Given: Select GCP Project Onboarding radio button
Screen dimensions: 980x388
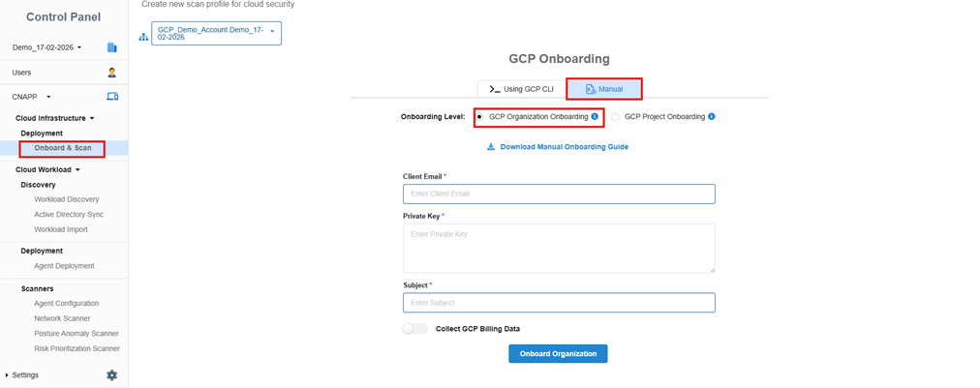Looking at the screenshot, I should [x=616, y=116].
